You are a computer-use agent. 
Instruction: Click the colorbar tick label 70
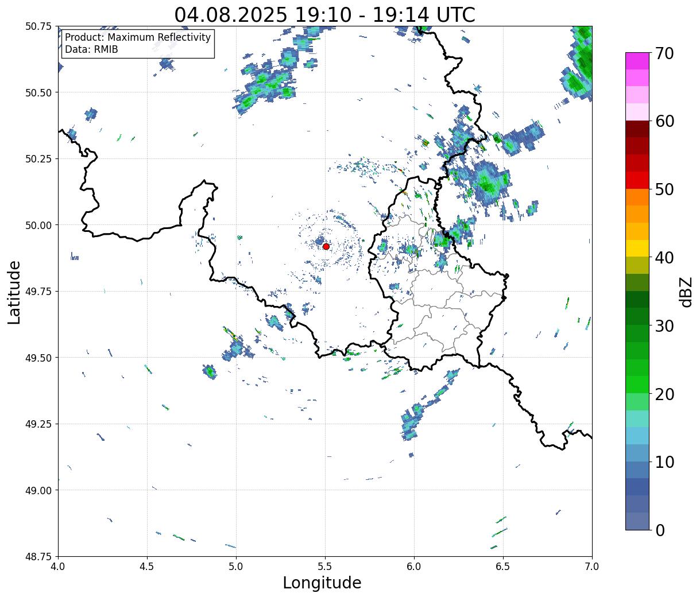[x=664, y=53]
